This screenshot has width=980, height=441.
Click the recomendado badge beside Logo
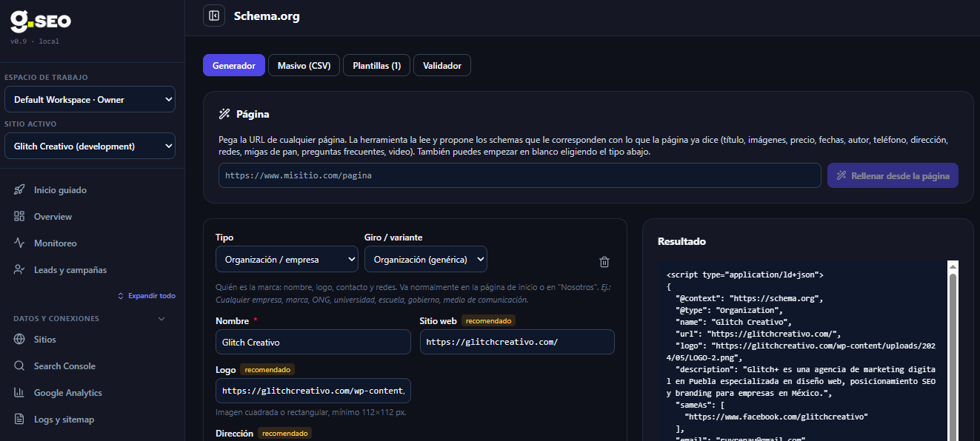point(267,369)
